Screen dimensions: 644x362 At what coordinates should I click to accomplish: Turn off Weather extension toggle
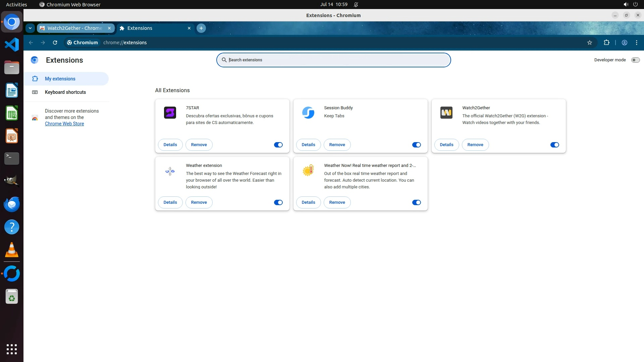point(278,202)
